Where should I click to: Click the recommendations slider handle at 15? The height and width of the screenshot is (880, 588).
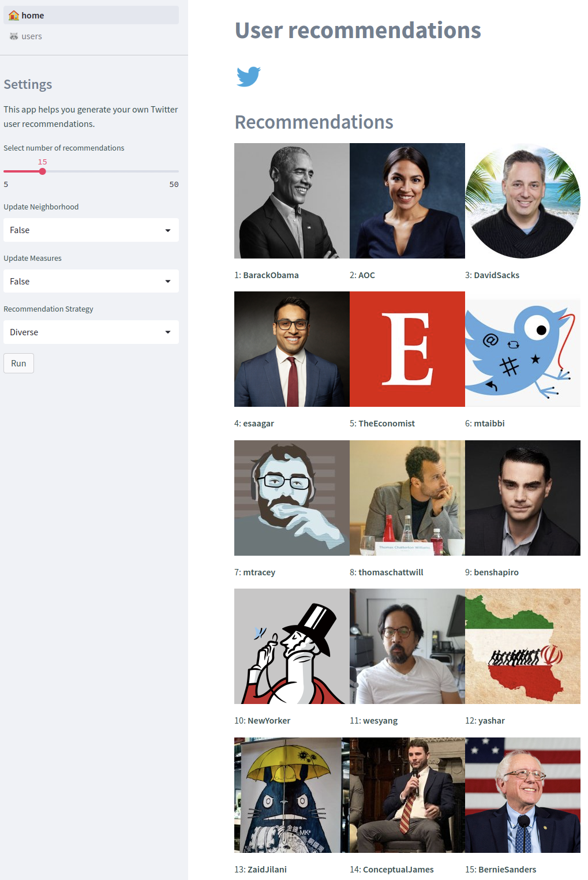42,171
